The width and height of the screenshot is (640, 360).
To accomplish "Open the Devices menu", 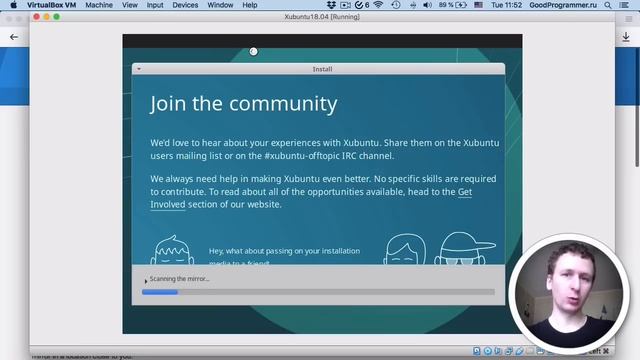I will pyautogui.click(x=185, y=5).
